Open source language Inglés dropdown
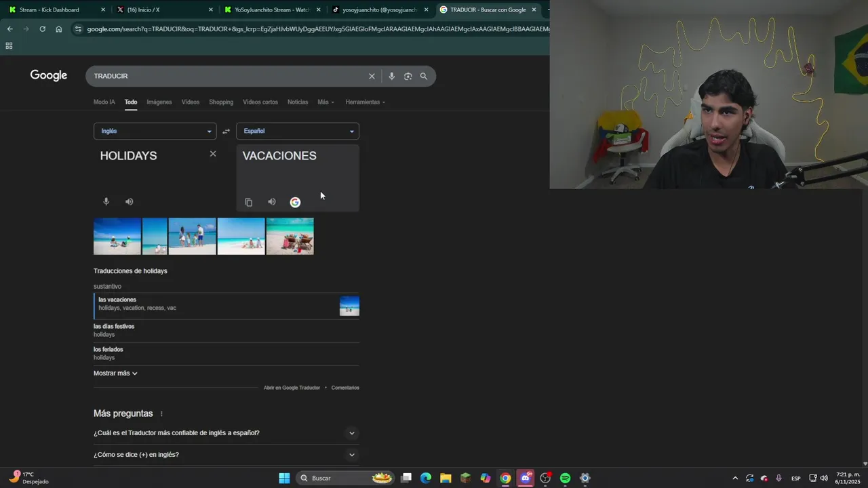This screenshot has width=868, height=488. tap(155, 131)
